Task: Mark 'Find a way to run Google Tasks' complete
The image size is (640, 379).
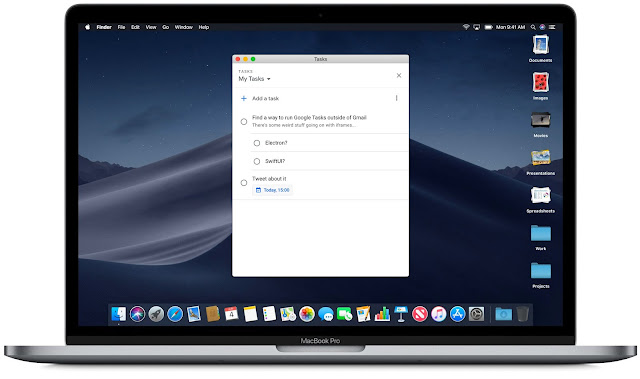Action: coord(244,122)
